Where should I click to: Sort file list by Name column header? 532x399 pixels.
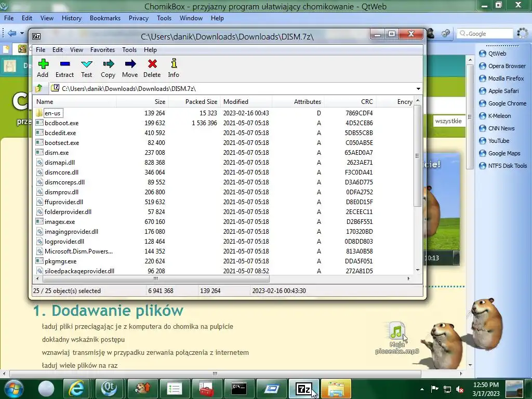point(75,102)
